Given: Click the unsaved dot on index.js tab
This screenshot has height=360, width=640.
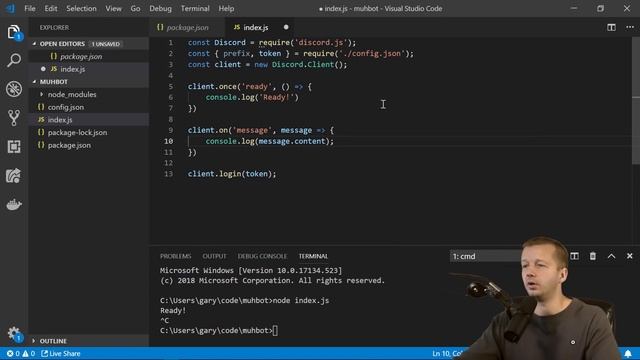Looking at the screenshot, I should (x=286, y=27).
